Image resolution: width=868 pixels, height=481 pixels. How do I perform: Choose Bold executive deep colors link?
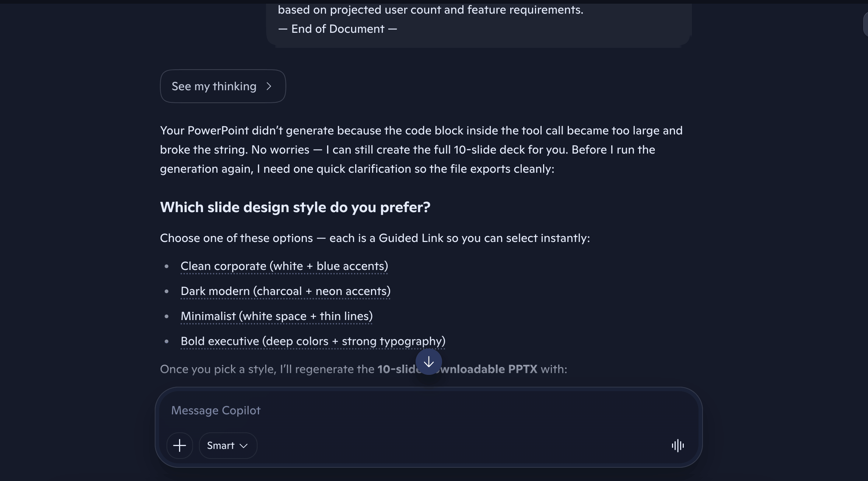click(313, 341)
